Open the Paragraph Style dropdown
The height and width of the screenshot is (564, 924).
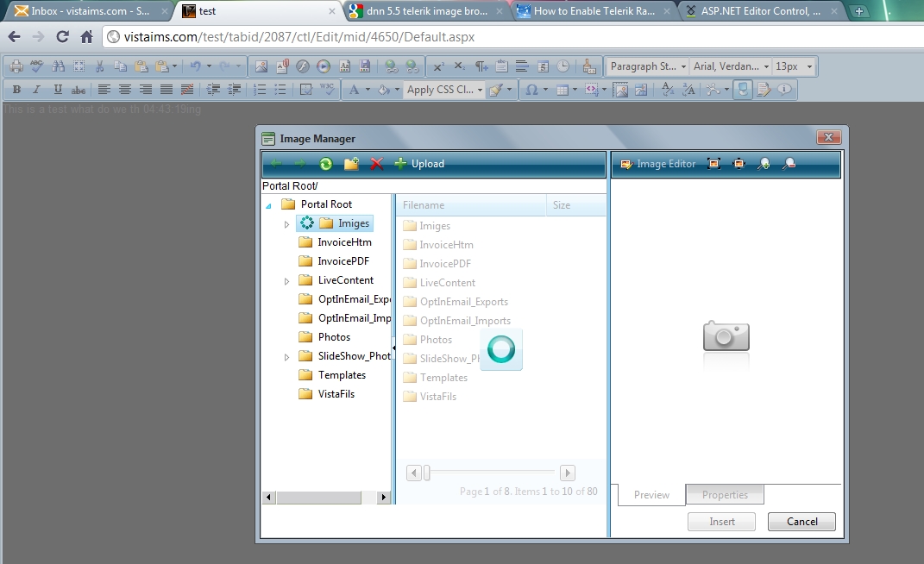click(647, 66)
